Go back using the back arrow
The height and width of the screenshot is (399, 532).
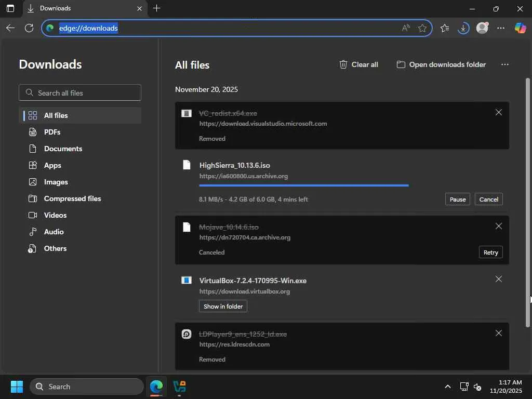(x=10, y=28)
